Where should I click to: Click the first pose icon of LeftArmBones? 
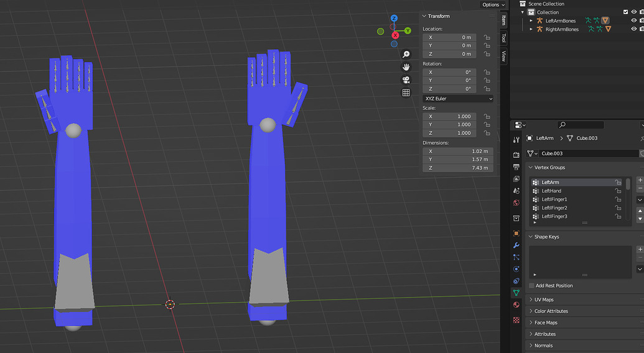[x=588, y=21]
